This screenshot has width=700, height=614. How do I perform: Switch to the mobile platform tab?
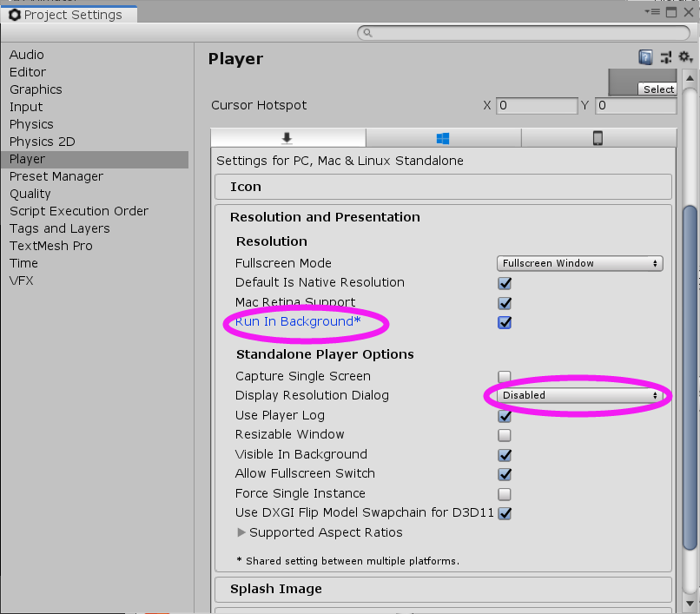click(x=598, y=138)
